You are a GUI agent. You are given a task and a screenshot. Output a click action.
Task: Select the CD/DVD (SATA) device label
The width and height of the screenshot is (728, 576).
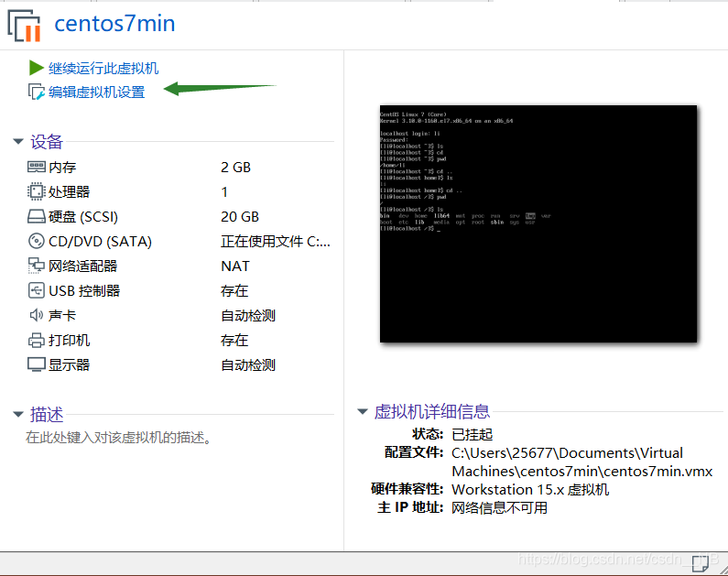101,242
